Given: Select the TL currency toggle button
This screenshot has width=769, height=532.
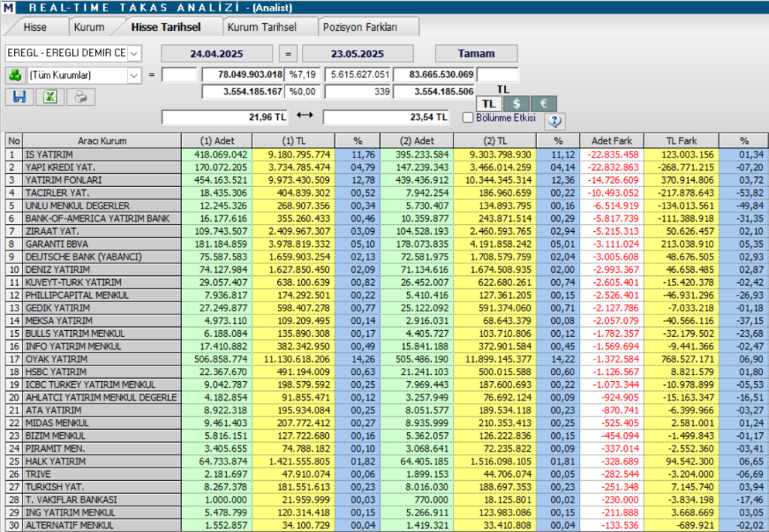Looking at the screenshot, I should click(489, 104).
